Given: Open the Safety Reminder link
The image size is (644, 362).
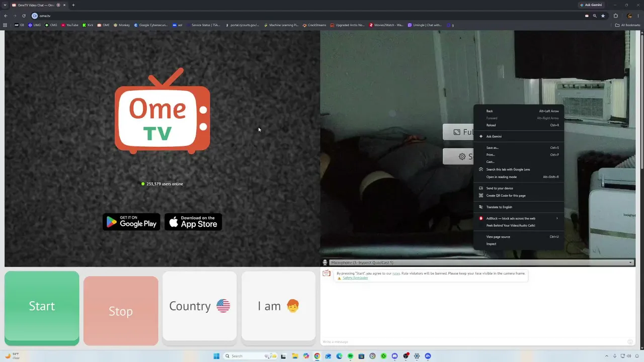Looking at the screenshot, I should point(355,278).
